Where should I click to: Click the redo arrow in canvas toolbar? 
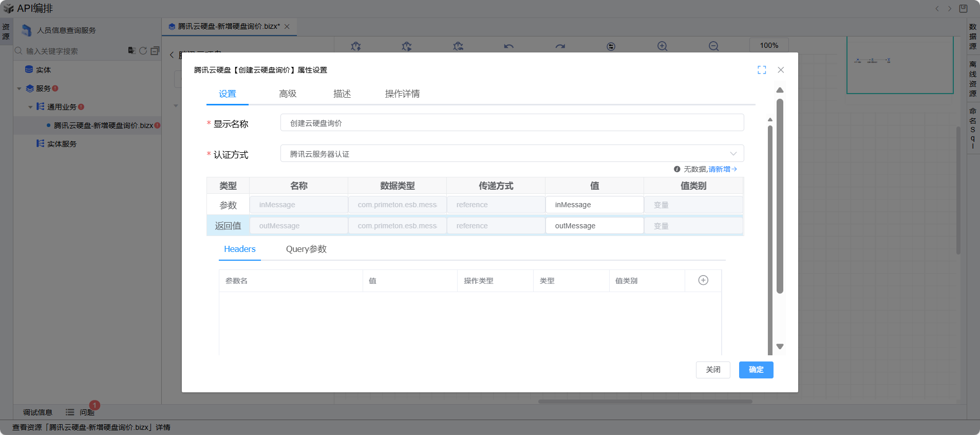[560, 46]
